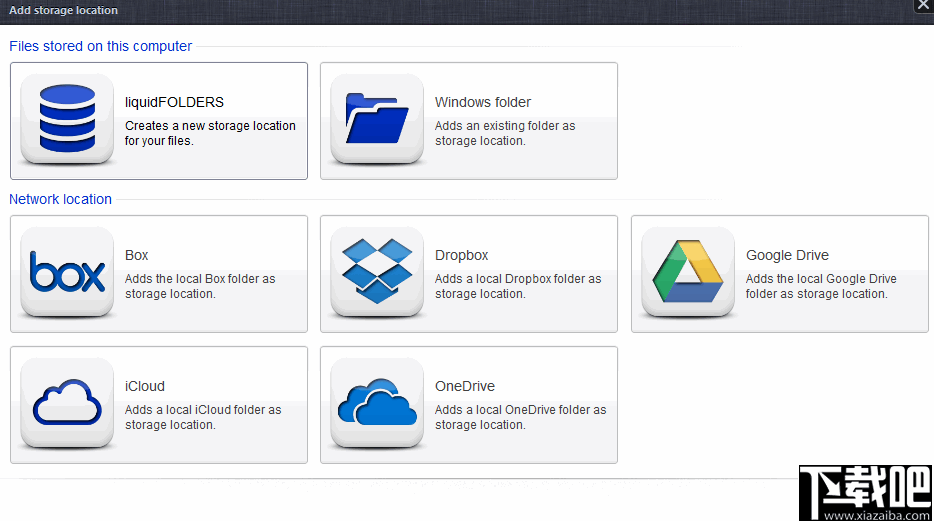The width and height of the screenshot is (934, 521).
Task: Click 'Adds the local Google Drive' description
Action: 821,286
